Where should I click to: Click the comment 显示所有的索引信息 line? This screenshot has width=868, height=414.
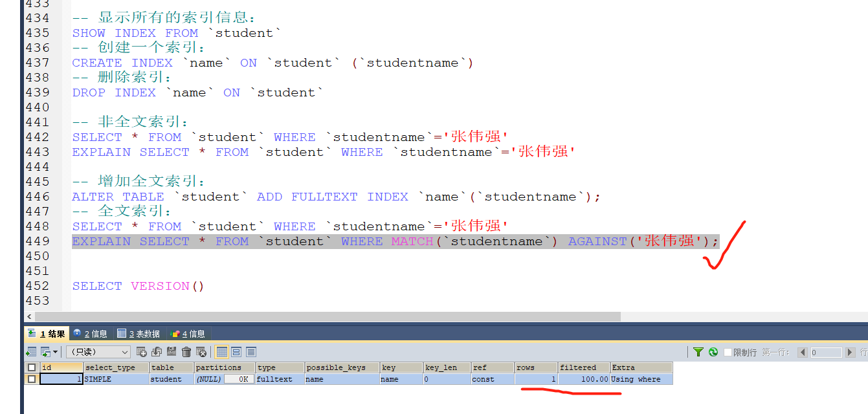[164, 18]
